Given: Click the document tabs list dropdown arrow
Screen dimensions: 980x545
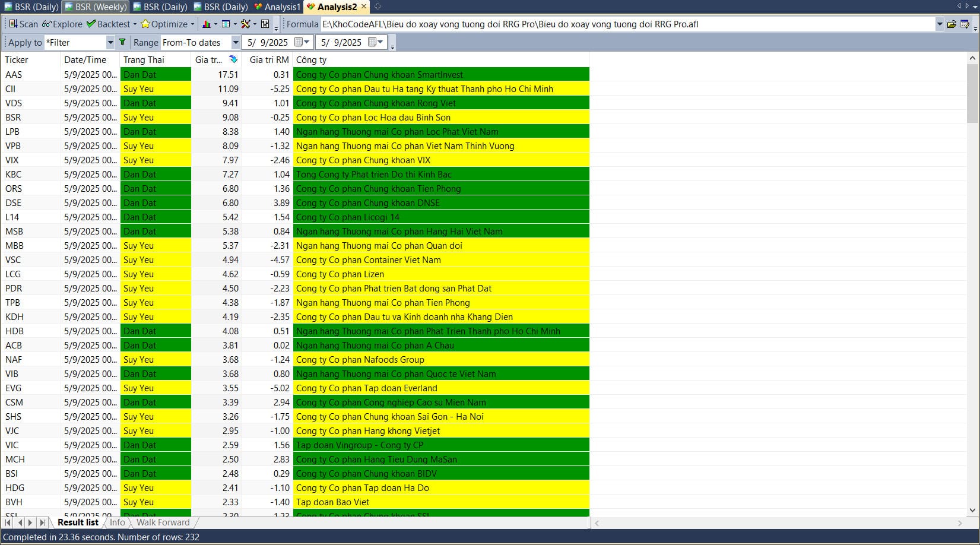Looking at the screenshot, I should (975, 7).
